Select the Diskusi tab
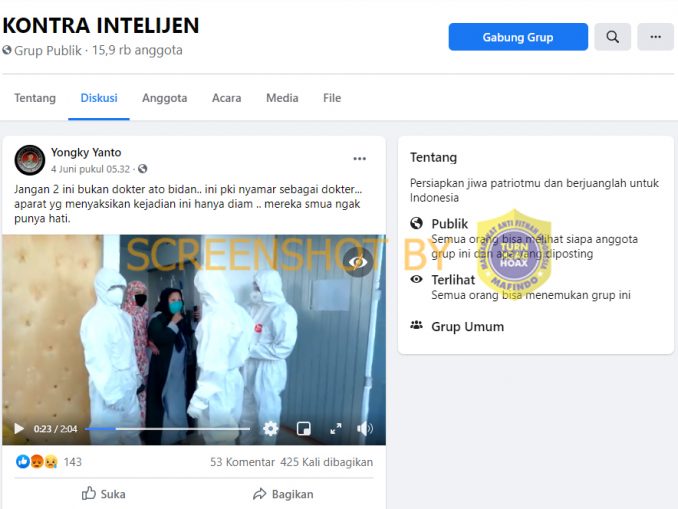 coord(99,98)
